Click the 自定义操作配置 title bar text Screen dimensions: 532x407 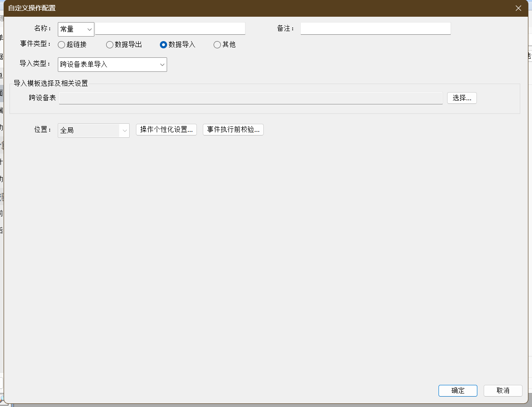32,8
